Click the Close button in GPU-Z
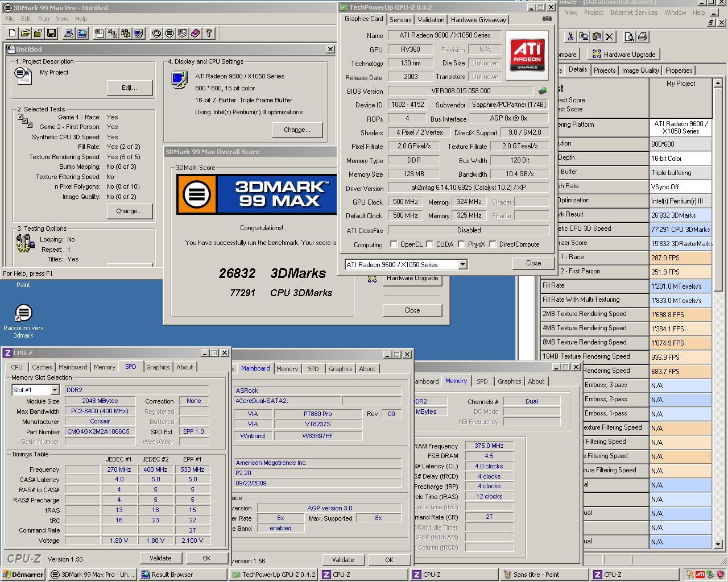Image resolution: width=728 pixels, height=582 pixels. point(533,263)
